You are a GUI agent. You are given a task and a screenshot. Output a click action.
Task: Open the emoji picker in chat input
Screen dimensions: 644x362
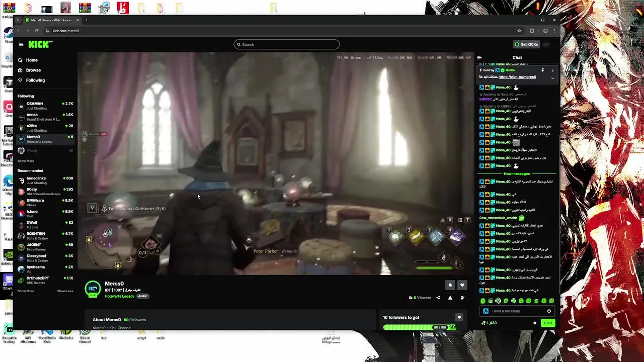pos(549,311)
